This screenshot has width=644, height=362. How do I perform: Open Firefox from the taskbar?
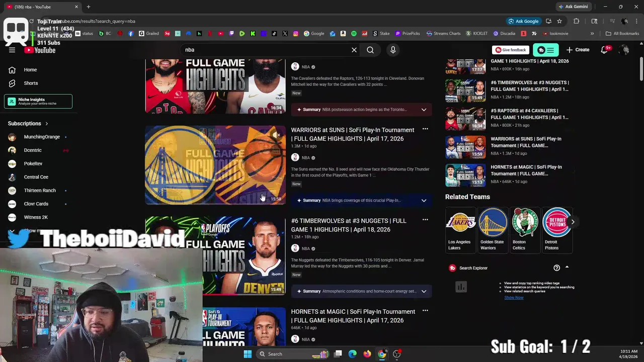tap(367, 354)
